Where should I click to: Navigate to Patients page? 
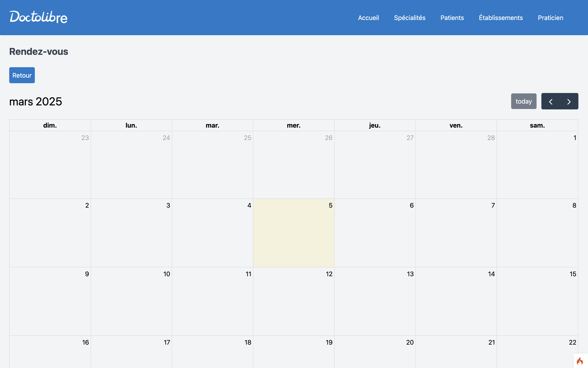click(452, 18)
